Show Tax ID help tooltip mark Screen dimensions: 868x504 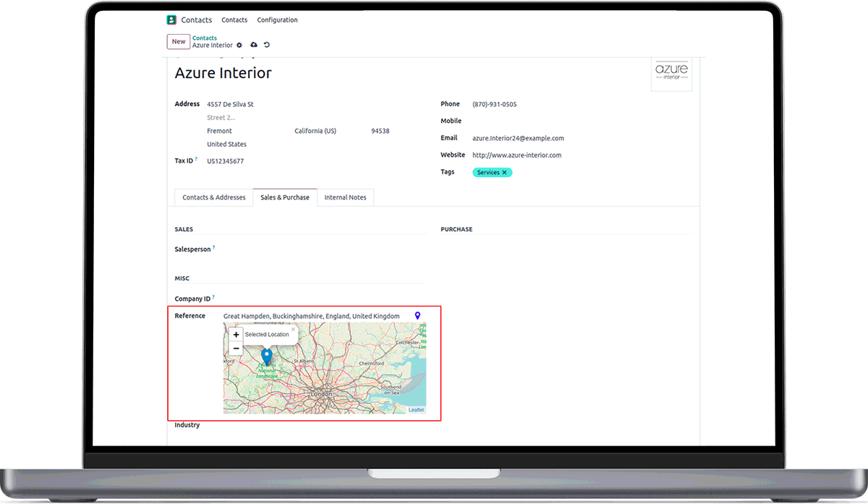point(196,158)
